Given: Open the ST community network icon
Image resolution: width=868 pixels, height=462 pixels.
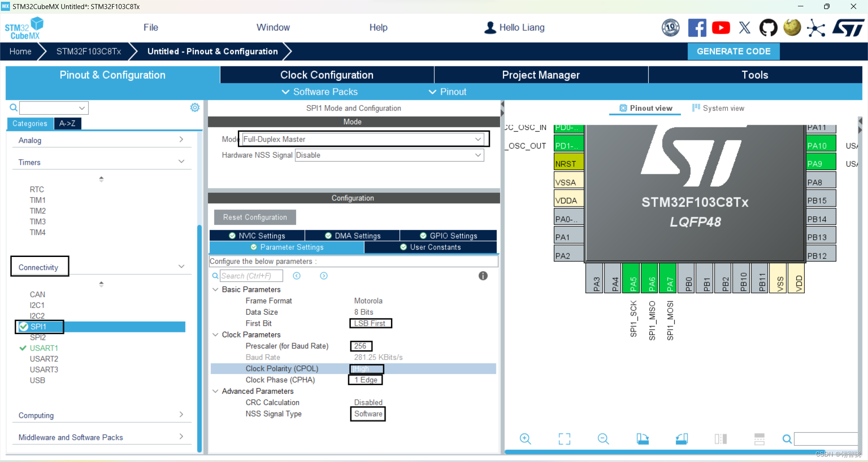Looking at the screenshot, I should [816, 28].
